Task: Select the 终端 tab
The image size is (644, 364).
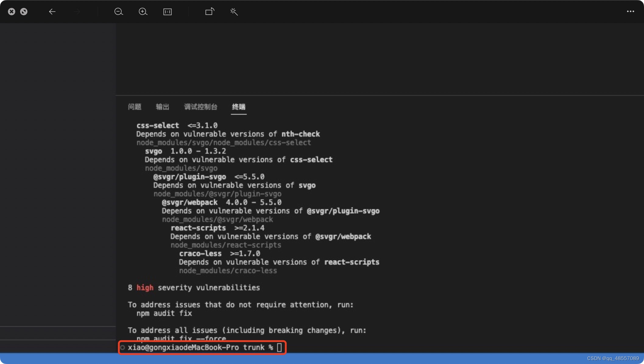Action: pyautogui.click(x=239, y=107)
